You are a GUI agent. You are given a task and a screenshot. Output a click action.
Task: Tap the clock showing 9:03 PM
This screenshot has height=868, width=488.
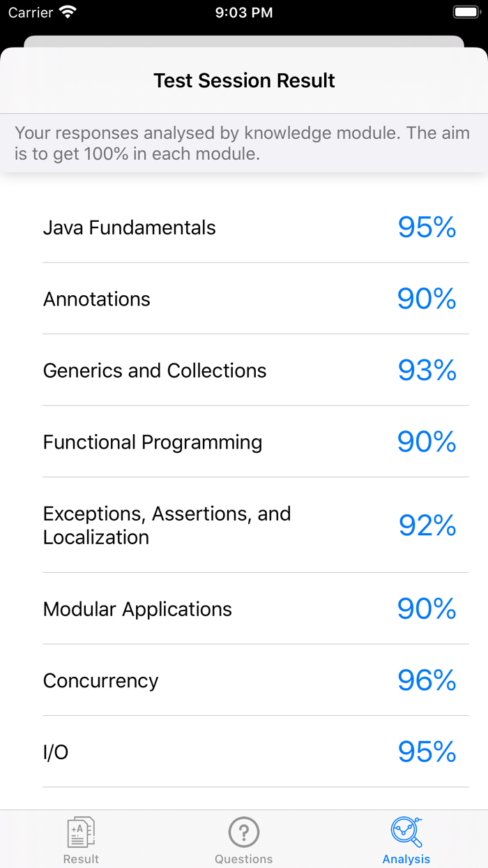(x=244, y=12)
